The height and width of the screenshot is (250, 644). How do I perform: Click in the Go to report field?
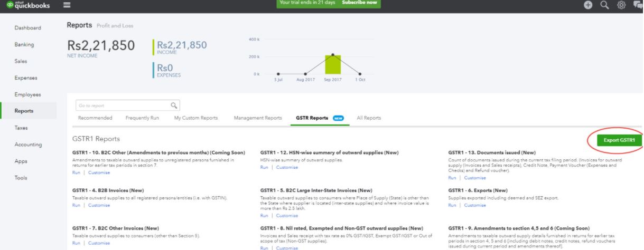[x=123, y=105]
